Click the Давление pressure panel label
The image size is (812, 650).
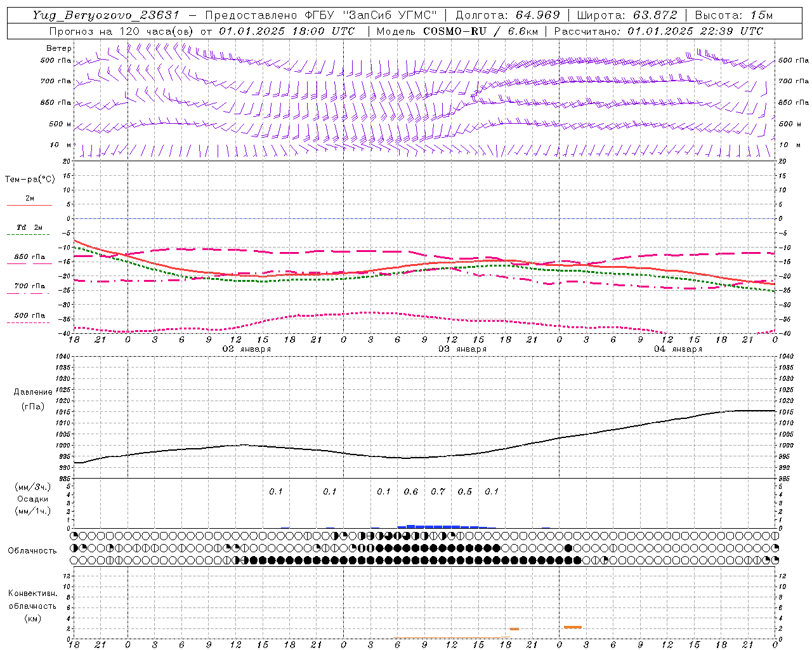pyautogui.click(x=33, y=392)
